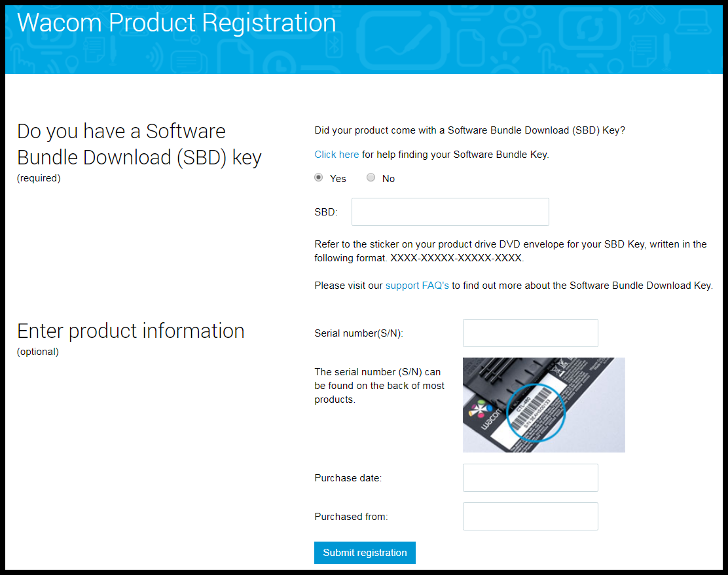The height and width of the screenshot is (575, 728).
Task: Select the Yes radio button
Action: point(318,177)
